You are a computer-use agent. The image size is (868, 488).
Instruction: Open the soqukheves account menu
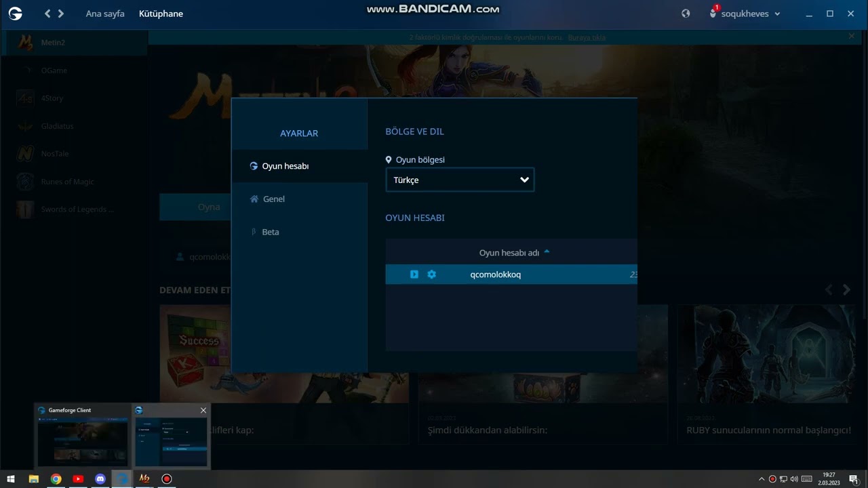pyautogui.click(x=750, y=14)
